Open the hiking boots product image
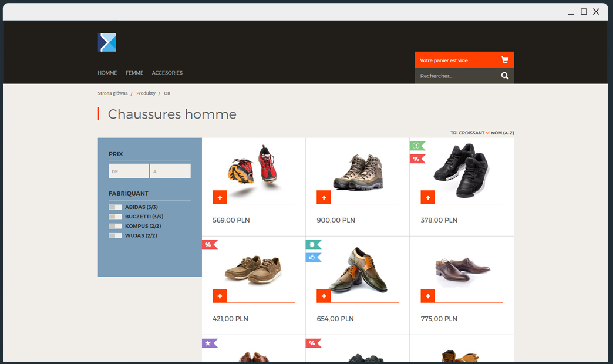Viewport: 613px width, 364px height. click(358, 172)
